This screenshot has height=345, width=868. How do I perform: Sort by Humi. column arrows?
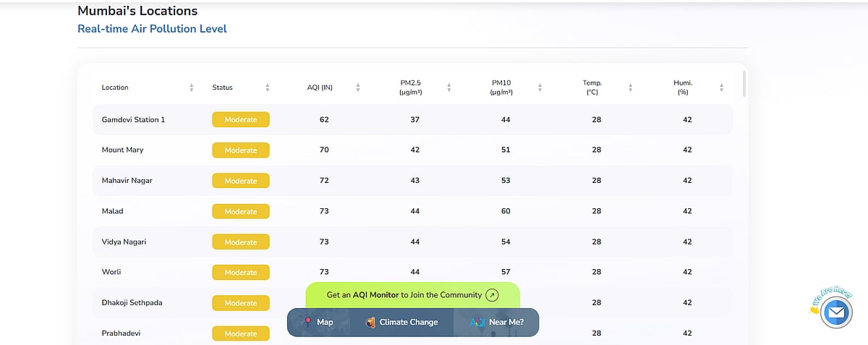click(x=721, y=88)
